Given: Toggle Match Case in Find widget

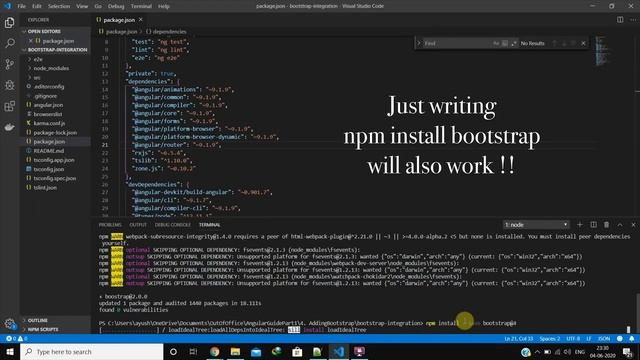Looking at the screenshot, I should (x=496, y=43).
